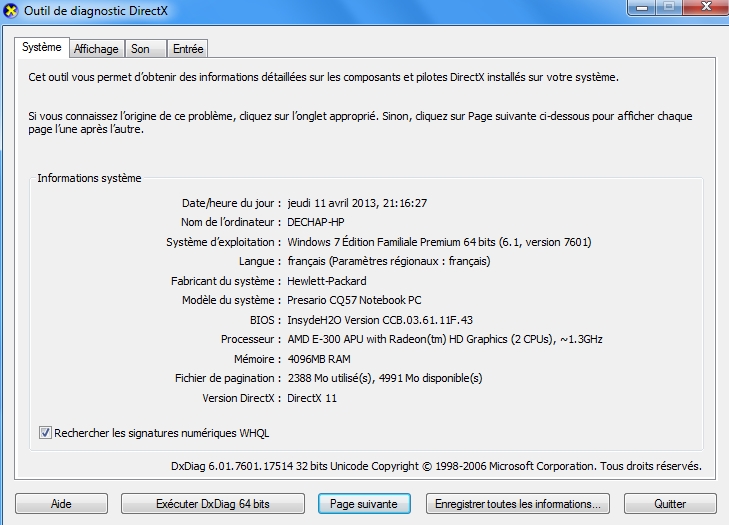Click model value 'Presario CQ57 Notebook PC'
This screenshot has width=729, height=525.
[x=354, y=300]
